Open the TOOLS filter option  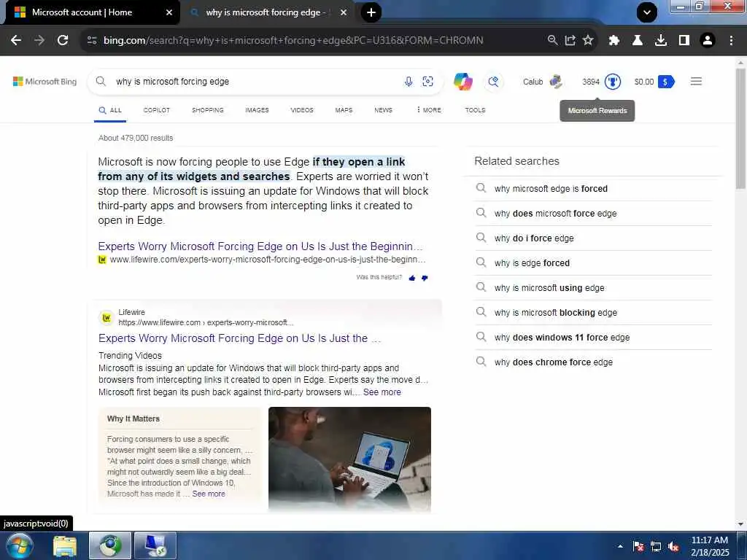click(475, 110)
